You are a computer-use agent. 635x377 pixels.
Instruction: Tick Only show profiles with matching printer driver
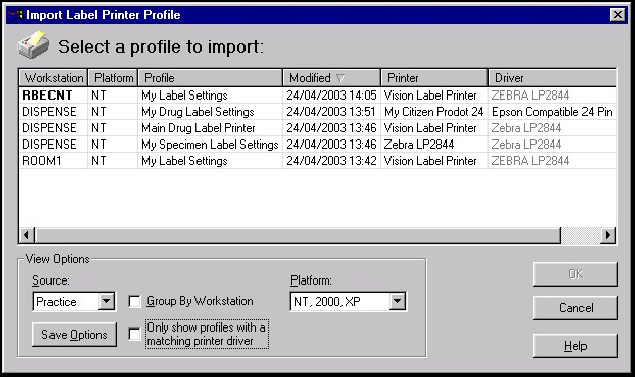pyautogui.click(x=134, y=334)
